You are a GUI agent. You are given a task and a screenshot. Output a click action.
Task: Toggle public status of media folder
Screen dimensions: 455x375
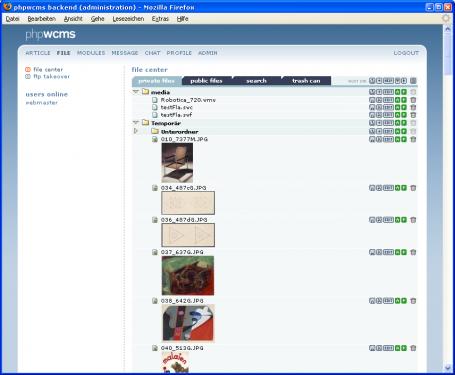click(404, 92)
